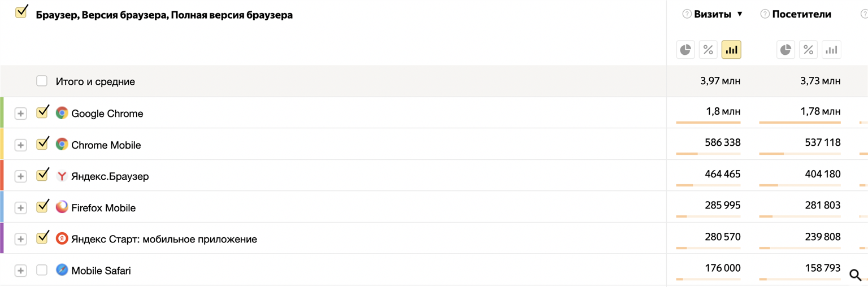Enable the totals and averages checkbox
The width and height of the screenshot is (868, 287).
(42, 81)
